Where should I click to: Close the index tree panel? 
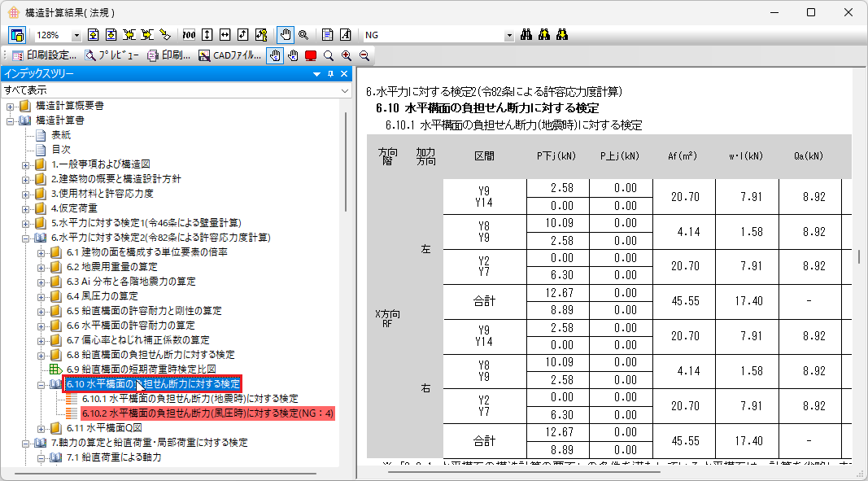tap(344, 74)
